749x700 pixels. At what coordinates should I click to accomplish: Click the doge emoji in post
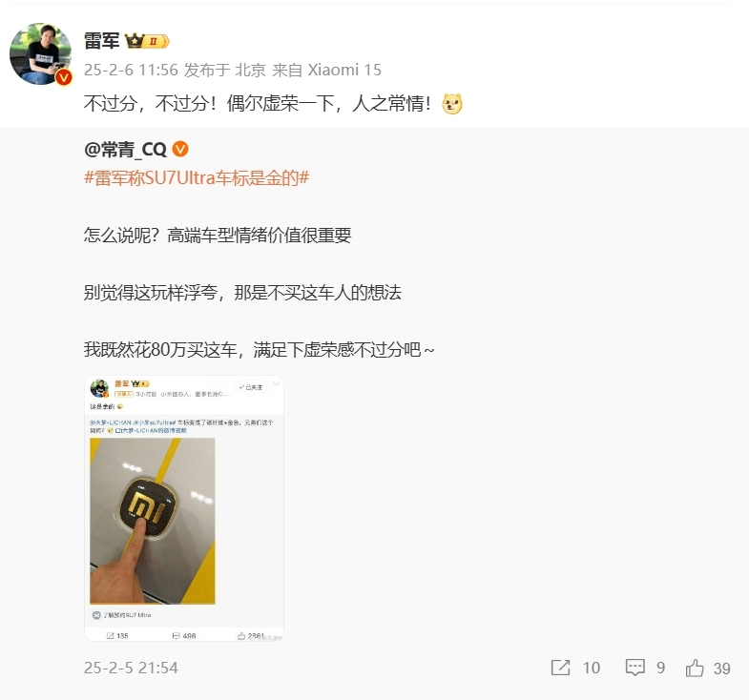[452, 104]
